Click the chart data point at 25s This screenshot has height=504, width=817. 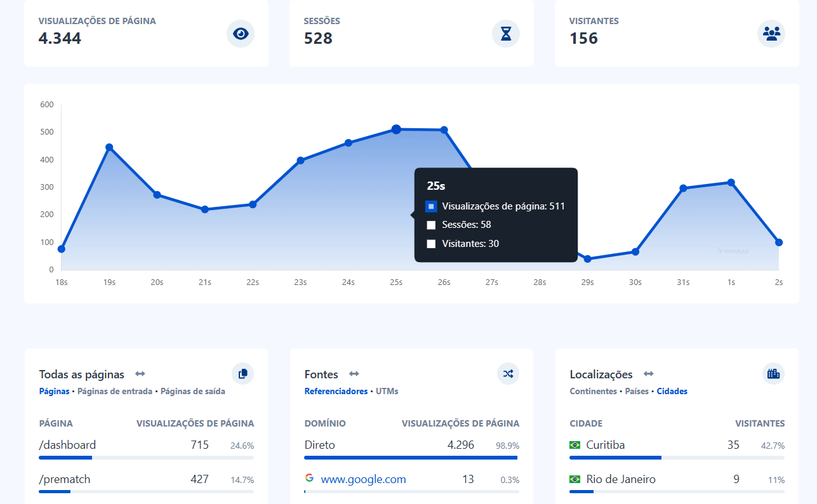click(395, 129)
